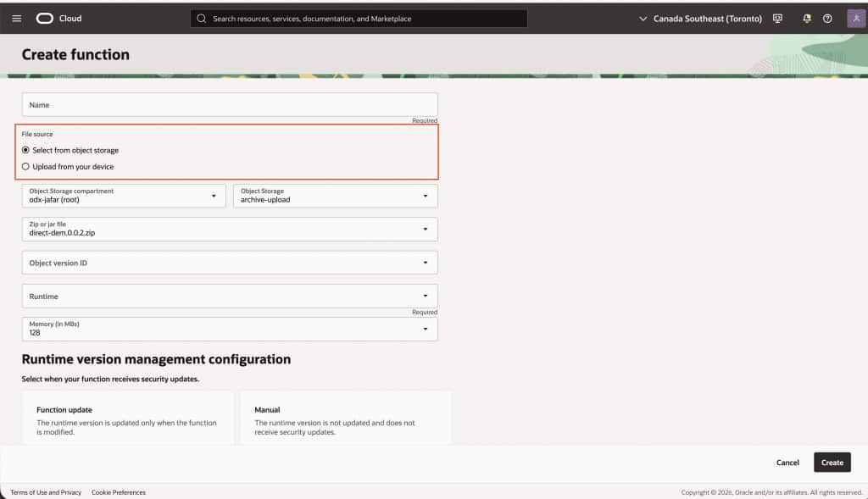Image resolution: width=868 pixels, height=499 pixels.
Task: Select the 'Select from object storage' radio option
Action: 70,150
